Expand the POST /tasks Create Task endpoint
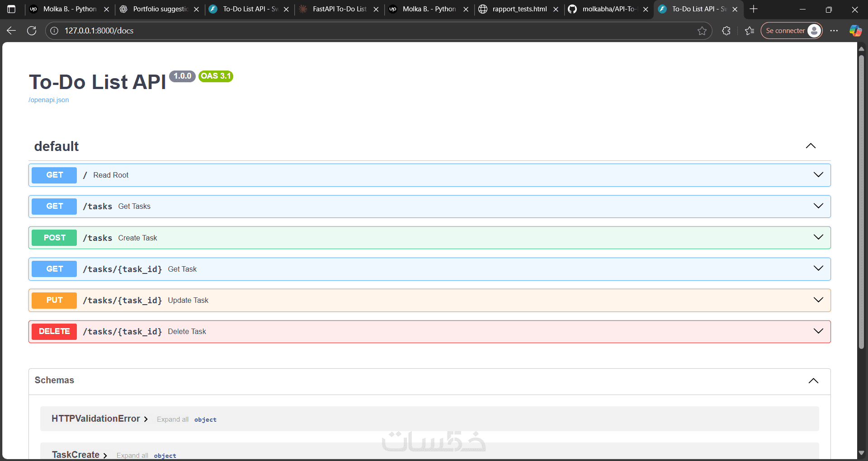This screenshot has width=868, height=461. pyautogui.click(x=818, y=237)
